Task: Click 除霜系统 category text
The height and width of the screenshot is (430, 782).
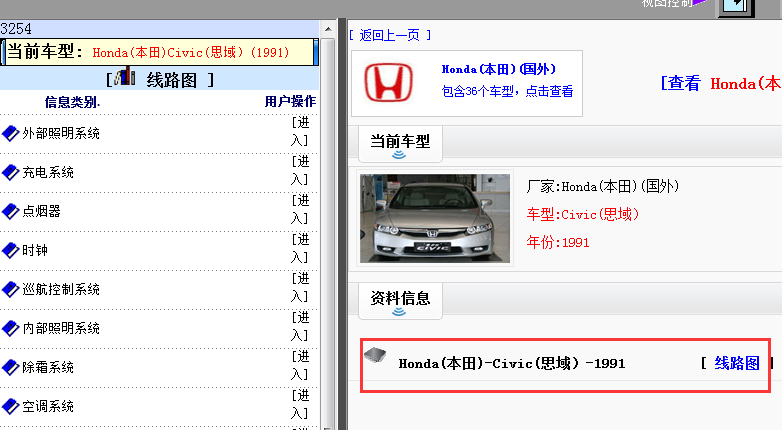Action: pyautogui.click(x=48, y=368)
